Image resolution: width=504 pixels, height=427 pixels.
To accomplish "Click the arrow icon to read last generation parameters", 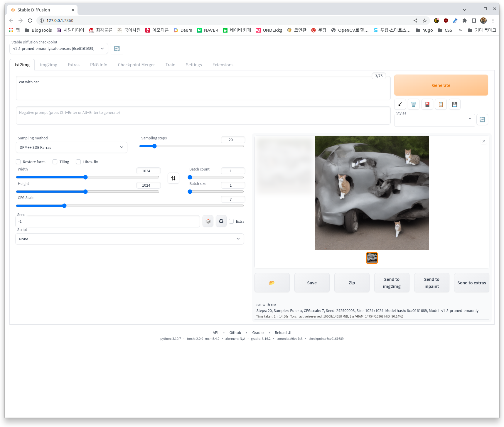I will pyautogui.click(x=400, y=104).
